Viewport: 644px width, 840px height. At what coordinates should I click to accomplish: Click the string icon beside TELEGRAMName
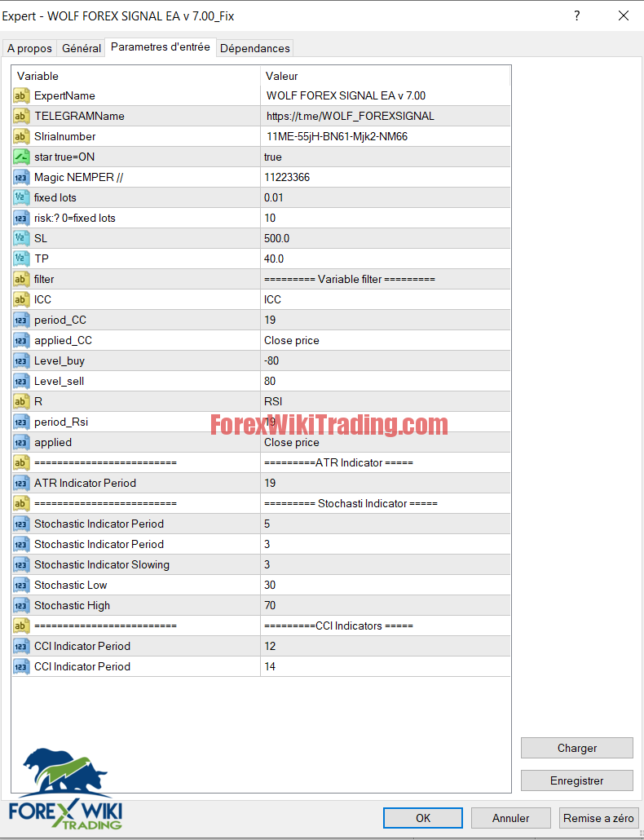point(21,117)
